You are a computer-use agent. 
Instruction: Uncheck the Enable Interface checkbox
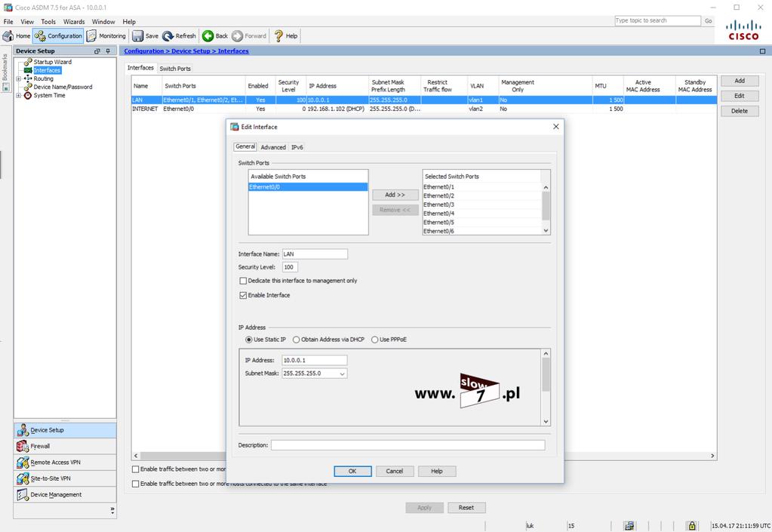[x=243, y=295]
